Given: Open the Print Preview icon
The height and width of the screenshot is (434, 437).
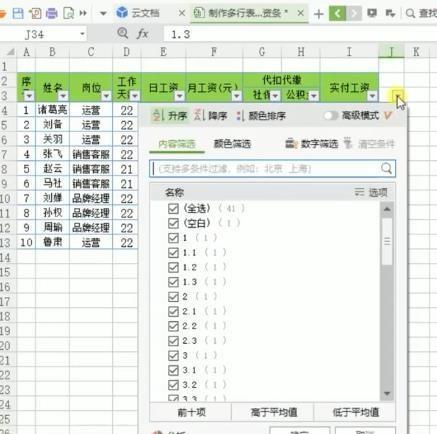Looking at the screenshot, I should (68, 13).
